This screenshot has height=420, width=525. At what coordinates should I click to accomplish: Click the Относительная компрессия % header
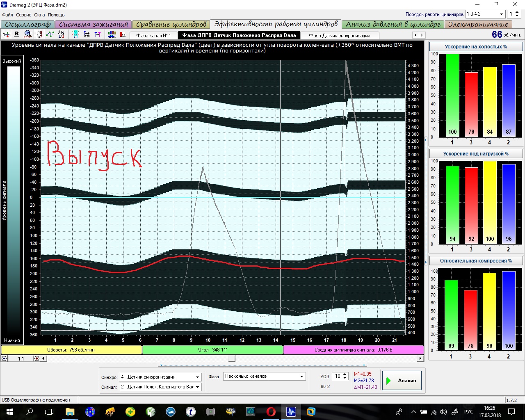476,260
